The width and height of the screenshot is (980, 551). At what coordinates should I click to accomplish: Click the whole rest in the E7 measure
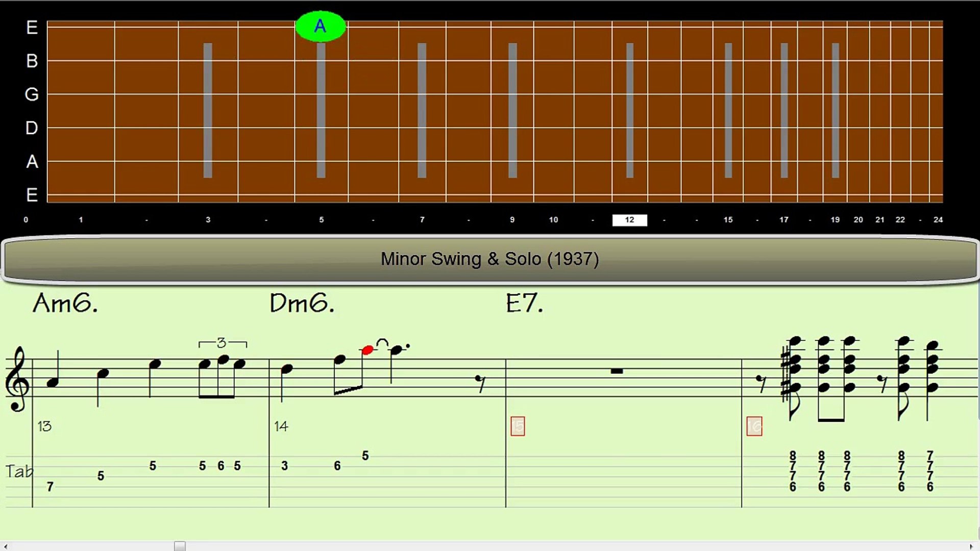(617, 371)
